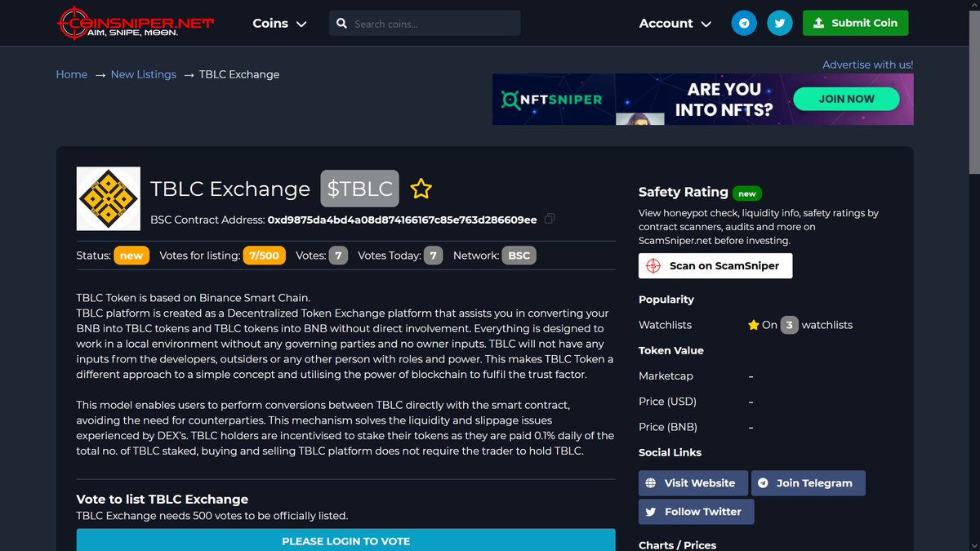Click the Social Links heading
Image resolution: width=980 pixels, height=551 pixels.
click(670, 452)
